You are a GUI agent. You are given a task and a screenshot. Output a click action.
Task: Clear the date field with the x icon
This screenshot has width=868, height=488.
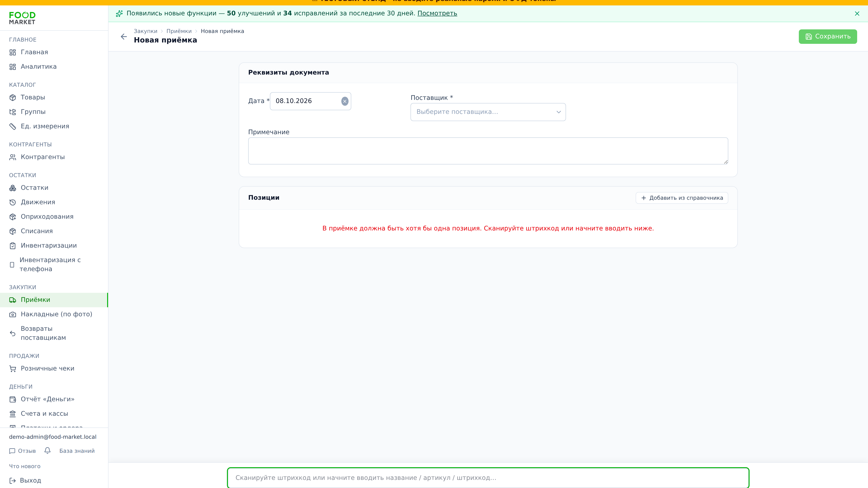point(345,101)
